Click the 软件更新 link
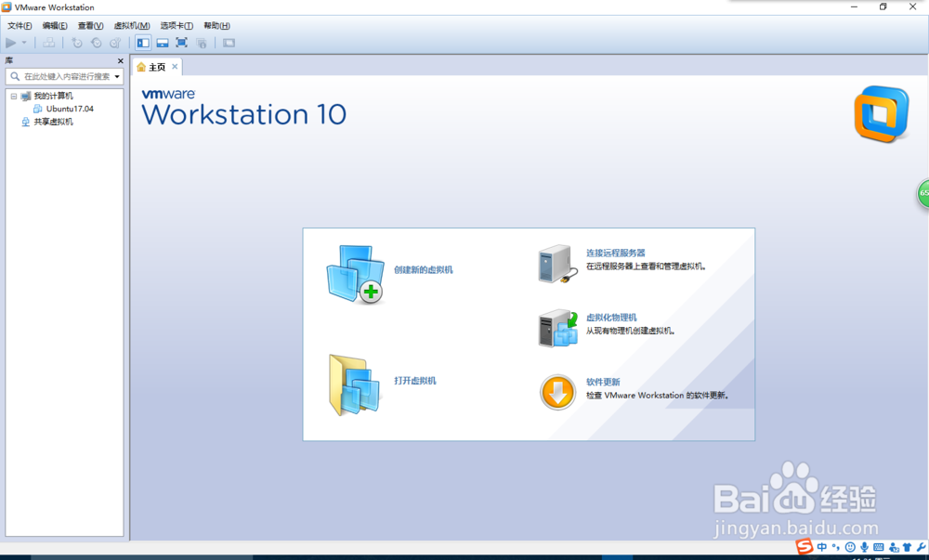Viewport: 929px width, 560px height. [x=603, y=382]
